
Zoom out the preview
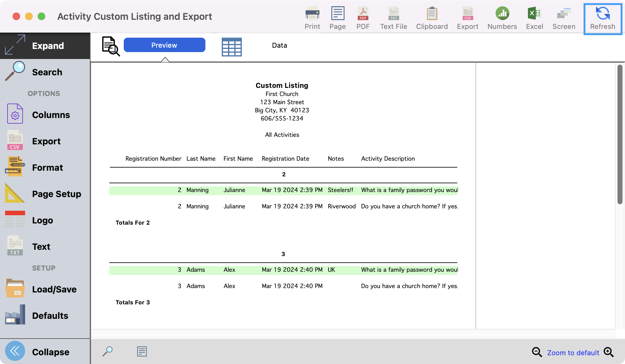click(536, 352)
